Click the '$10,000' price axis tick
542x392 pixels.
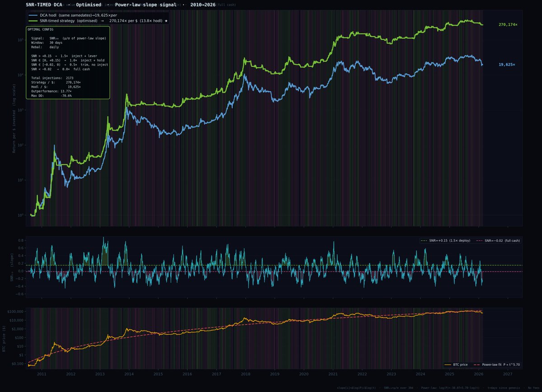17,320
